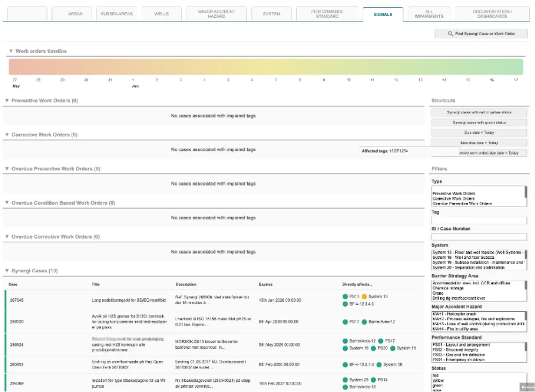
Task: Collapse Corrective Work Orders (0) section
Action: tap(7, 134)
